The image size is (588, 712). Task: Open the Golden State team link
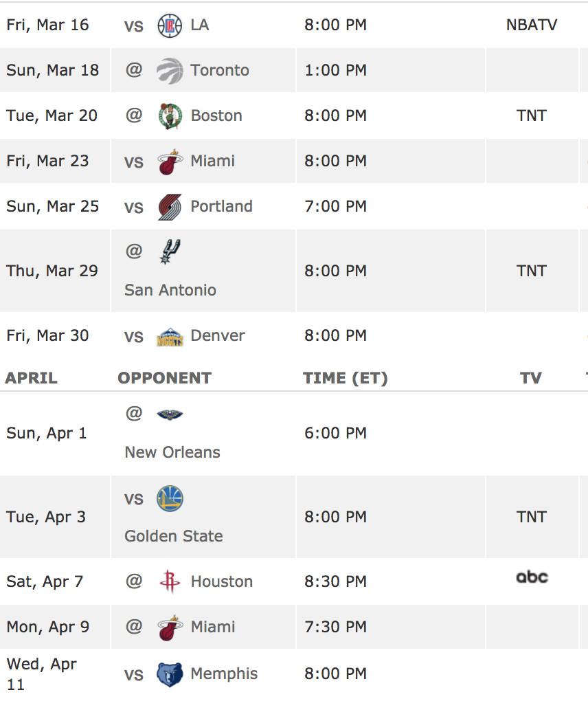coord(174,536)
